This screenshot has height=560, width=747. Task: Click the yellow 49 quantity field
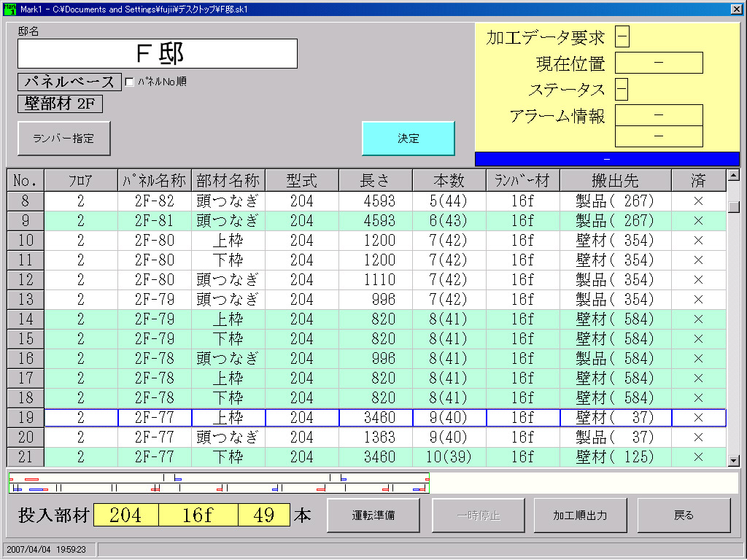coord(264,516)
